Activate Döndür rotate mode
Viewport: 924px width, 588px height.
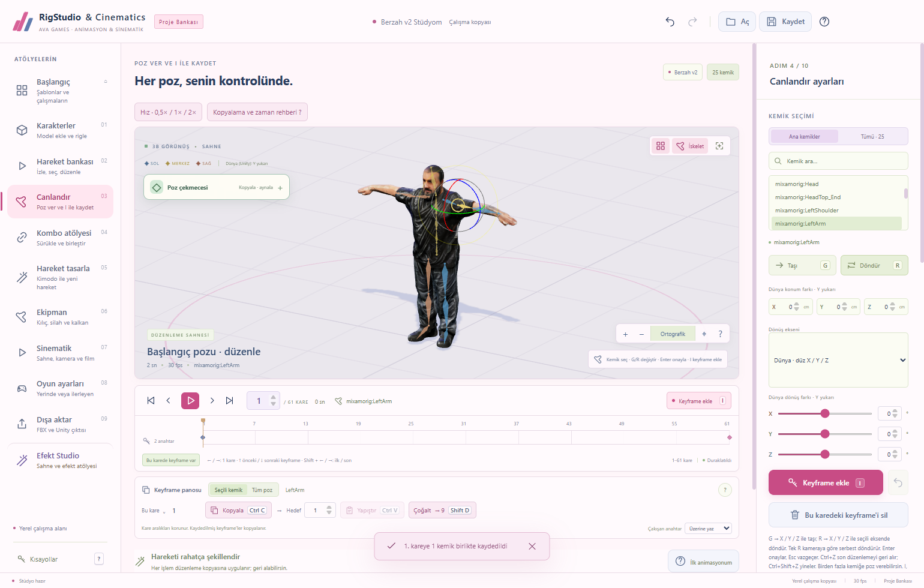tap(874, 265)
